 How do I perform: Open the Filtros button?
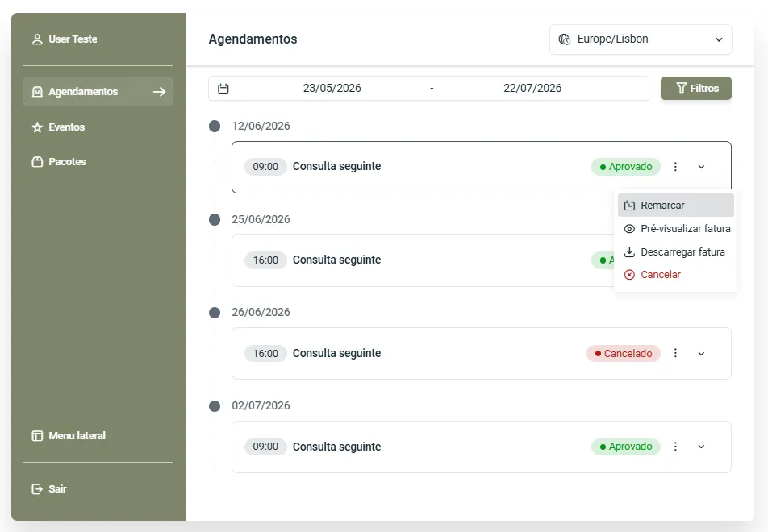(696, 88)
